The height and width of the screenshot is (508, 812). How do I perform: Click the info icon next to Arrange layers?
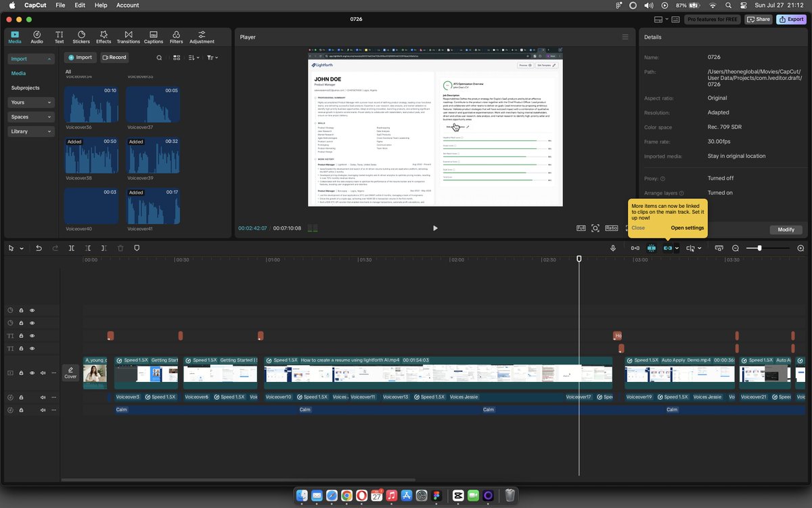[x=681, y=194]
